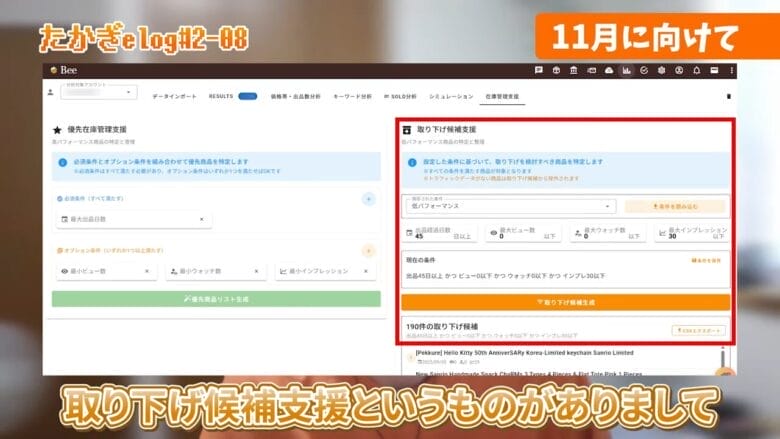Remove the 最小ビュー数 condition chip
Image resolution: width=780 pixels, height=439 pixels.
147,271
